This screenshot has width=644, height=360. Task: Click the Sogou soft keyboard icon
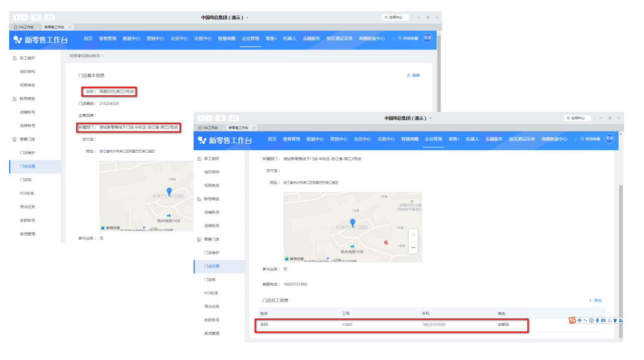point(603,320)
